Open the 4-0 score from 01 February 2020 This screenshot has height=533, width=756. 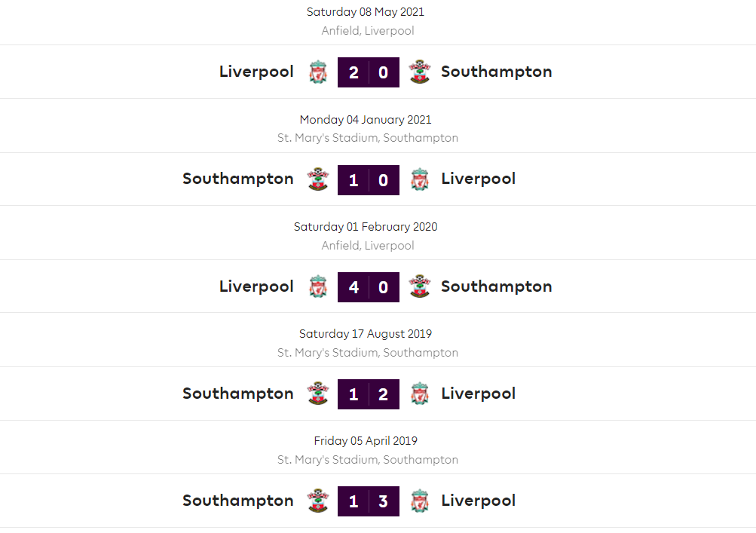coord(369,286)
